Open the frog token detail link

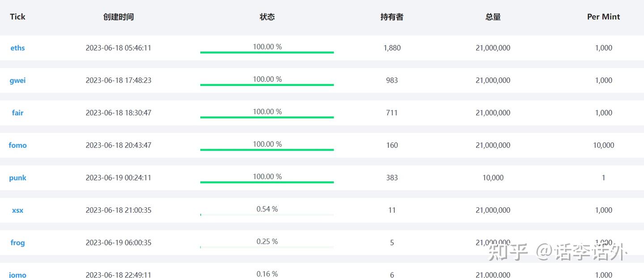[17, 242]
